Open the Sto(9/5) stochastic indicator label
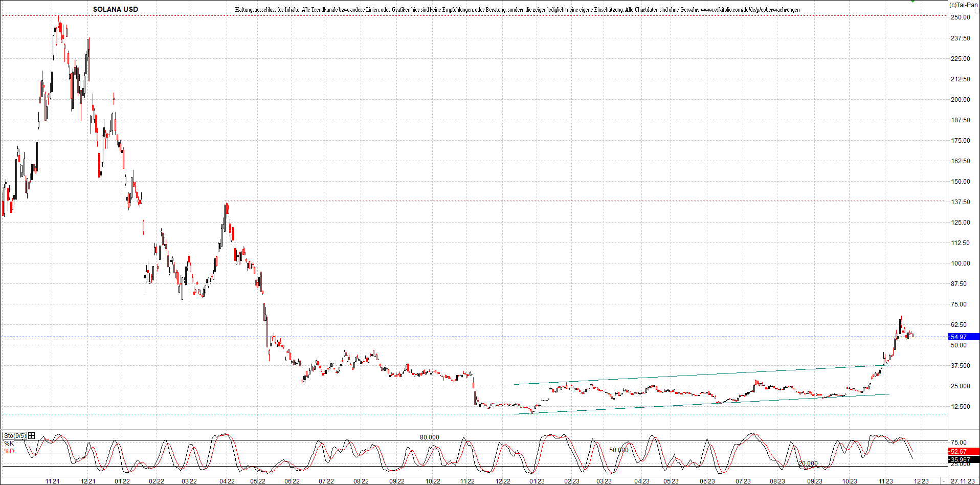 coord(15,435)
